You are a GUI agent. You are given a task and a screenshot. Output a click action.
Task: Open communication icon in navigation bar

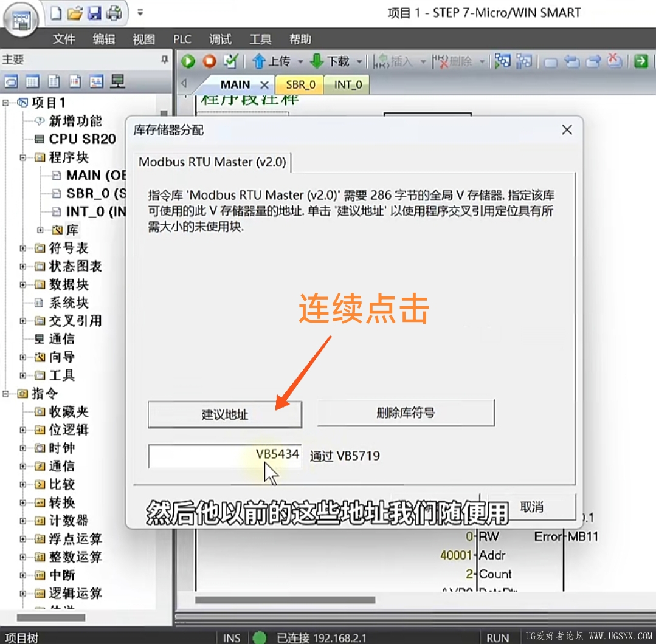pyautogui.click(x=117, y=81)
